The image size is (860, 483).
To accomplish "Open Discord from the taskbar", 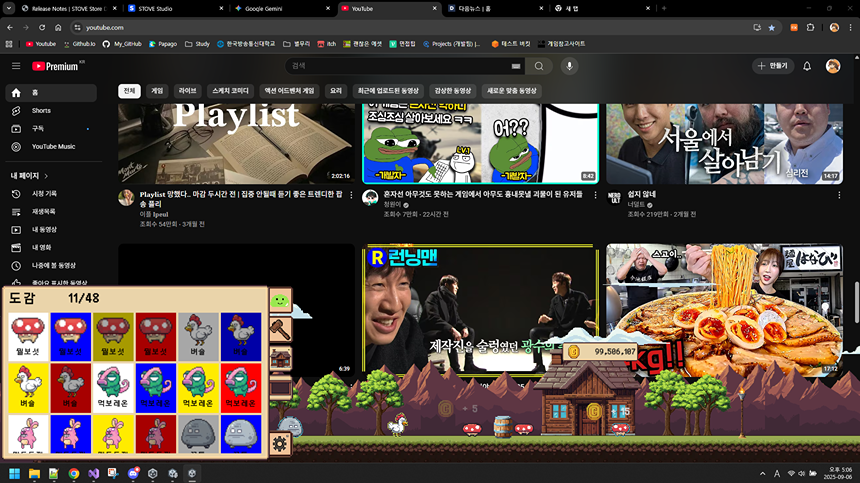I will tap(133, 474).
